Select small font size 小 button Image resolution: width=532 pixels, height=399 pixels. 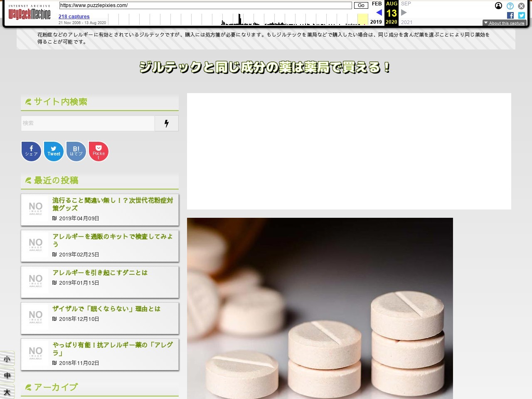pyautogui.click(x=7, y=359)
